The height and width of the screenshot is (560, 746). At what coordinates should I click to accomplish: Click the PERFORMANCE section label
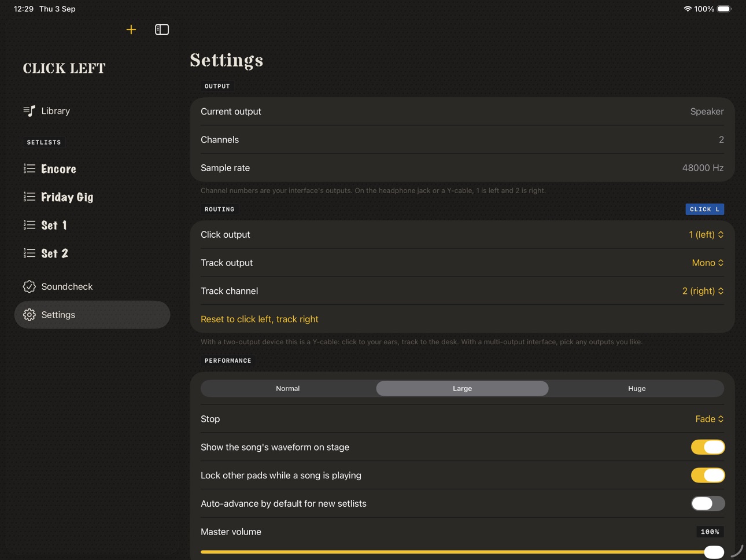click(x=228, y=361)
